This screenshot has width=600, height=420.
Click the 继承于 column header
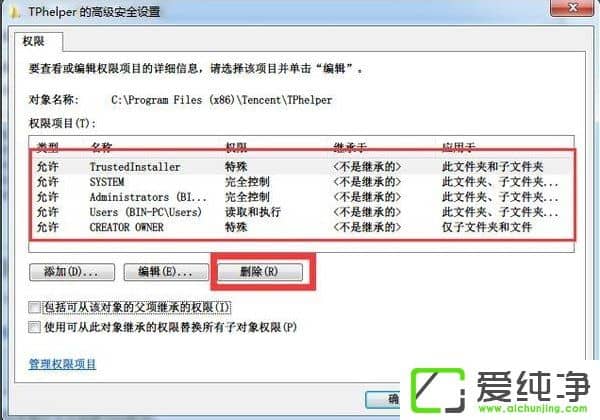click(x=350, y=147)
